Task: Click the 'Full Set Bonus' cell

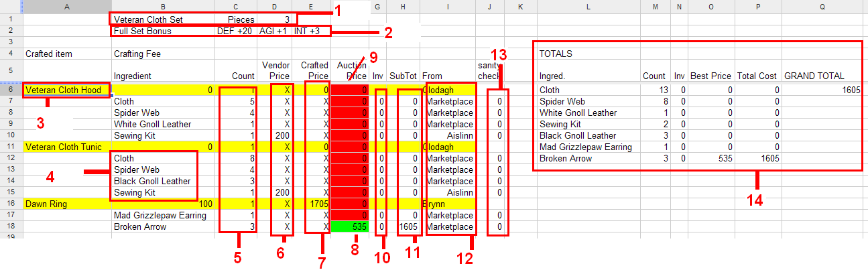Action: pos(164,31)
